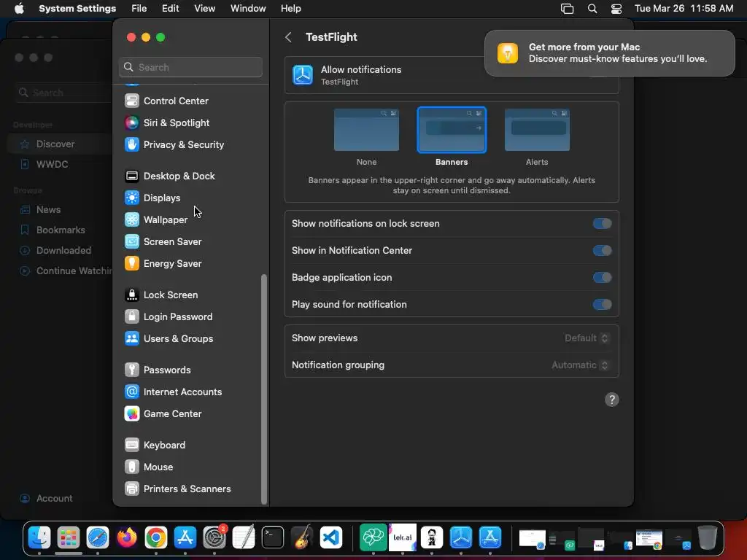Open Displays settings

pos(152,198)
